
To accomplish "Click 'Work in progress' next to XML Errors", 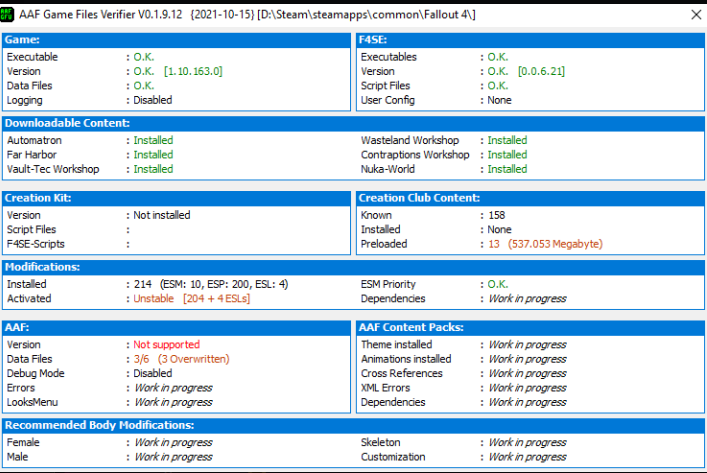I will click(x=527, y=388).
